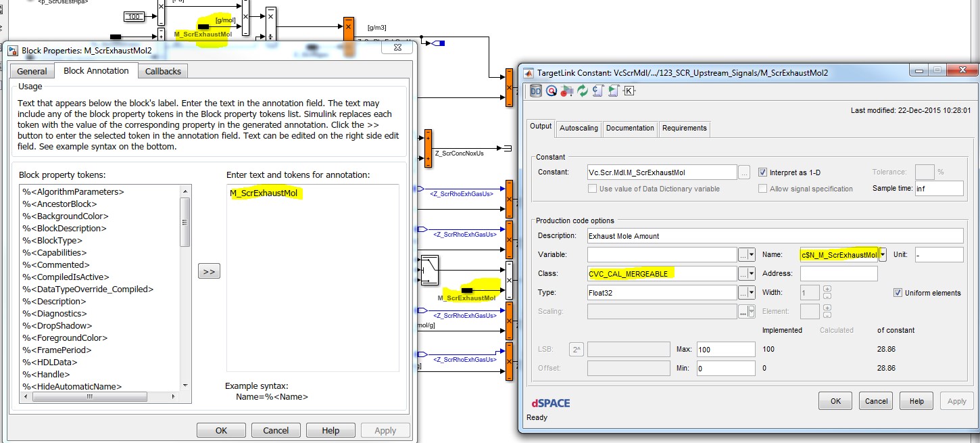Click OK in the TargetLink Constant dialog
The image size is (980, 443).
835,401
